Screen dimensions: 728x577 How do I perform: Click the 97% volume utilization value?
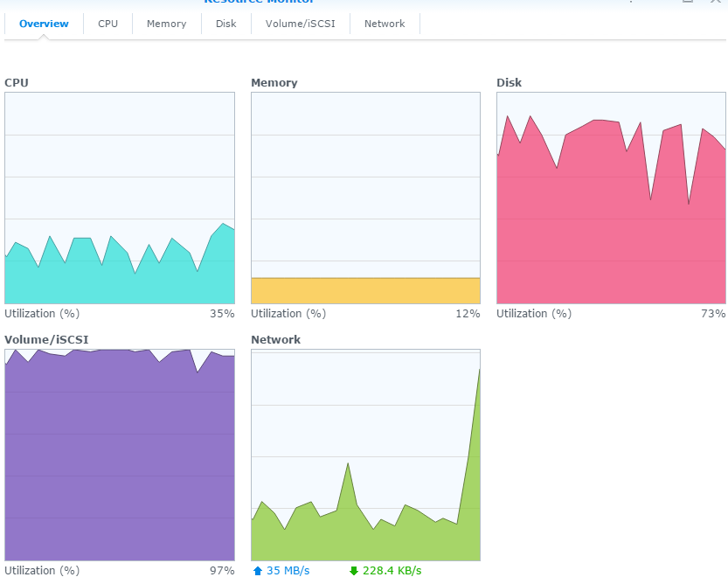point(222,571)
